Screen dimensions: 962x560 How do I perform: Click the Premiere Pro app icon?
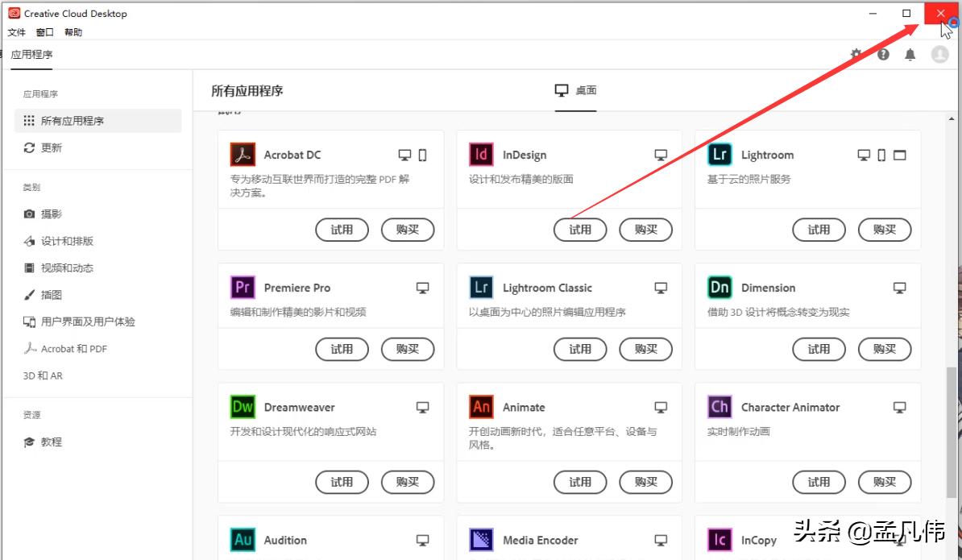coord(243,287)
